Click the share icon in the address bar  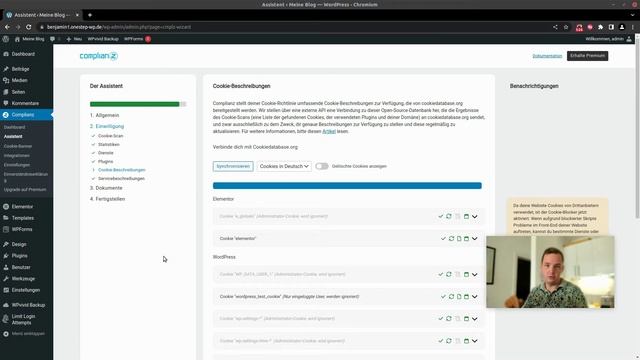[555, 27]
